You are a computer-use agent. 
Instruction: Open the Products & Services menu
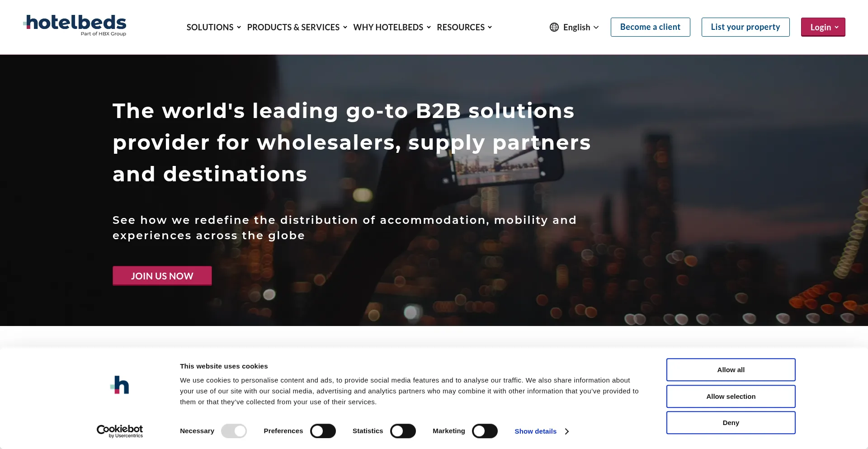coord(297,27)
